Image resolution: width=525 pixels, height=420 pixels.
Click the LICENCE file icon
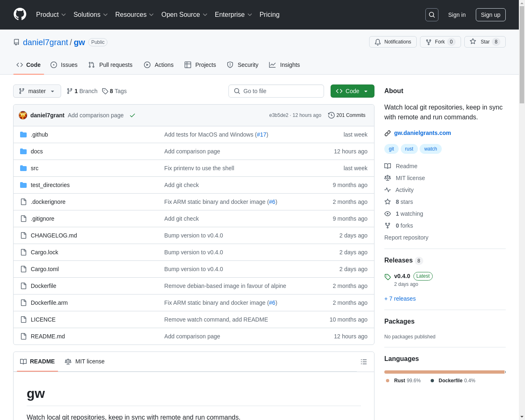pos(23,320)
